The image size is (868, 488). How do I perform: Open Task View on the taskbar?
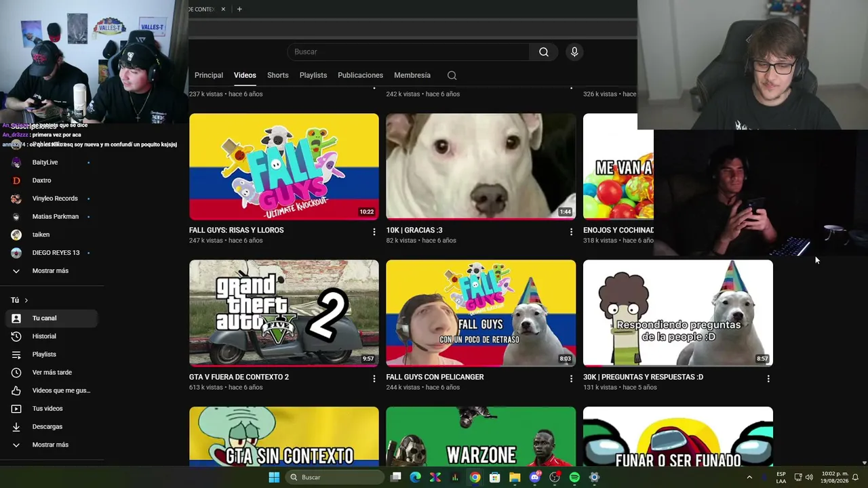pyautogui.click(x=396, y=477)
